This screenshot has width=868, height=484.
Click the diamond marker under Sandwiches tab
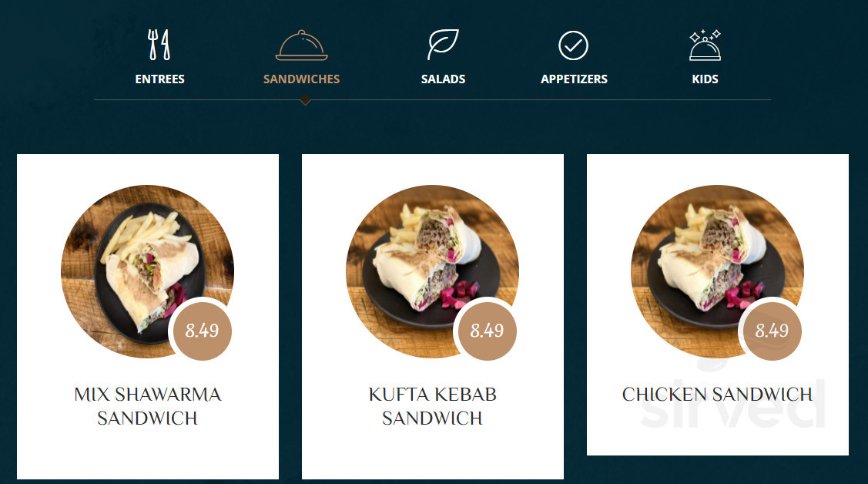coord(305,100)
